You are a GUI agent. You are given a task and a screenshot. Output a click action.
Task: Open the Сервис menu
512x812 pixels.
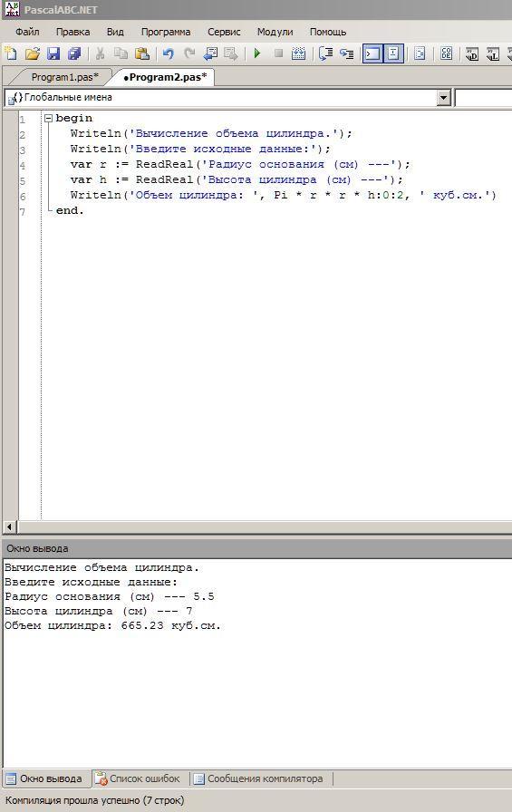click(224, 32)
